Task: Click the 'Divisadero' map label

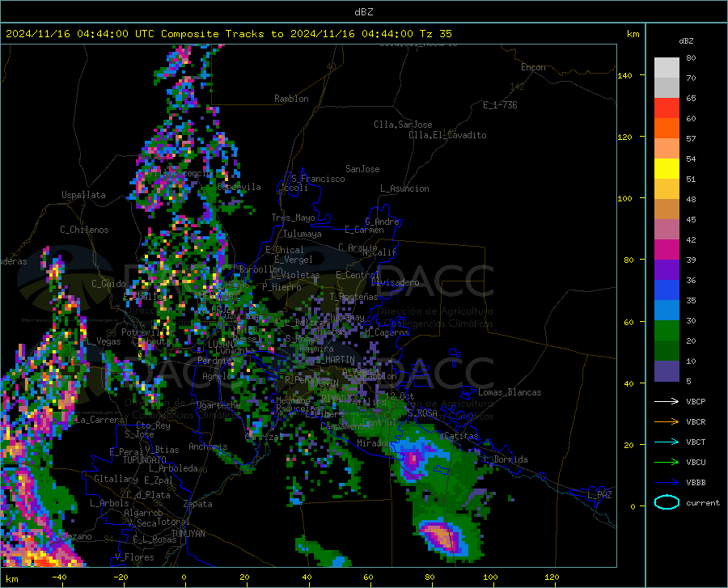Action: tap(395, 282)
